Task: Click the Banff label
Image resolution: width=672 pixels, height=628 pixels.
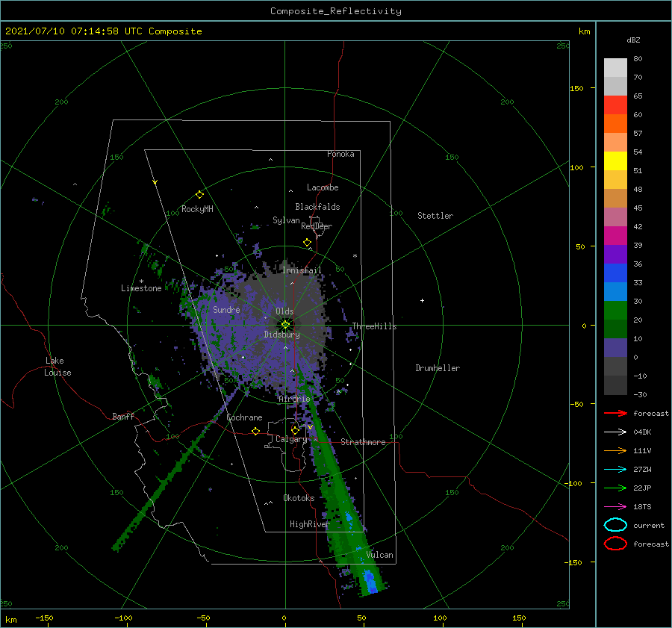Action: pos(123,416)
